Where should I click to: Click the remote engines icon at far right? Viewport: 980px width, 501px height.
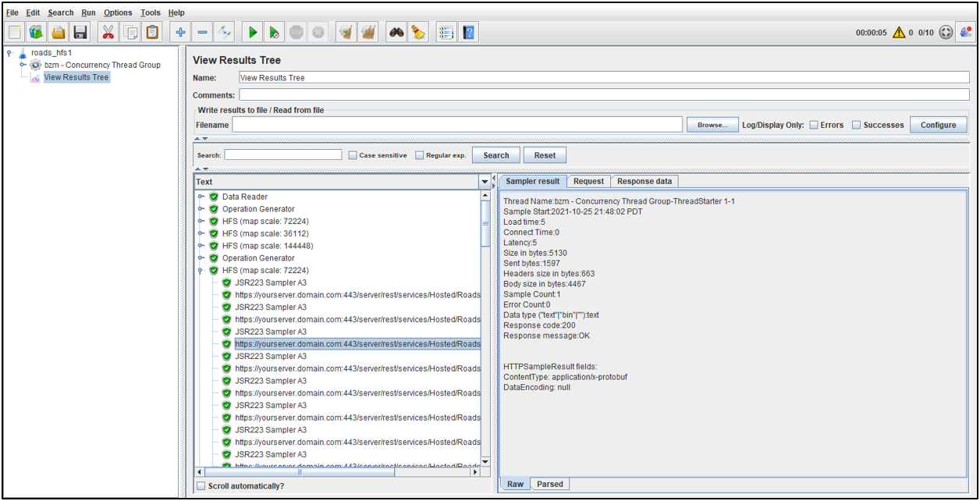(966, 32)
